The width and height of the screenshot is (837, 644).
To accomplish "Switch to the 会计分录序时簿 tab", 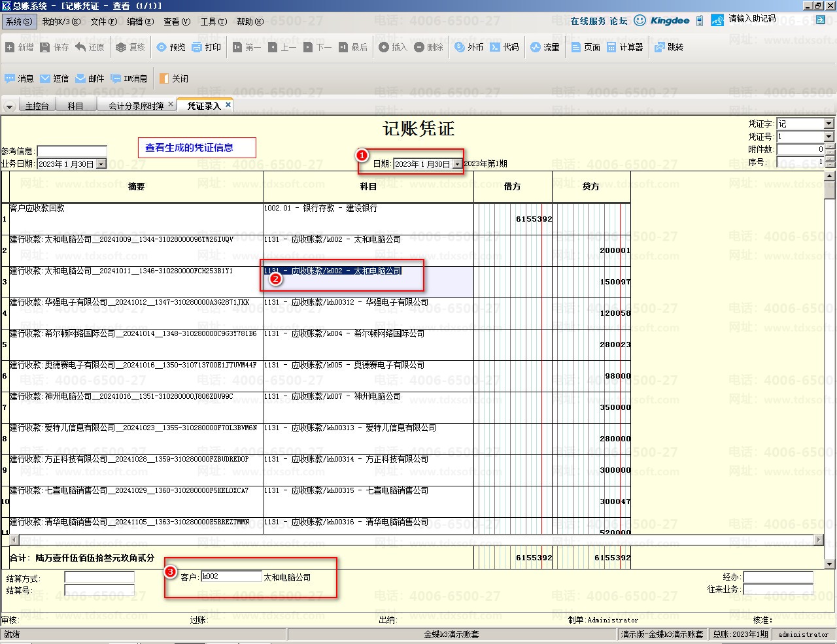I will [136, 106].
